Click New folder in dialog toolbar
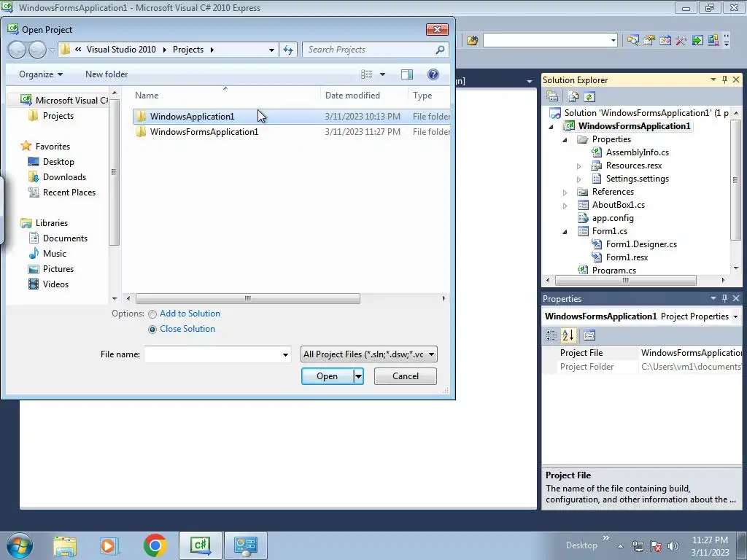Screen dimensions: 747x560 (107, 74)
